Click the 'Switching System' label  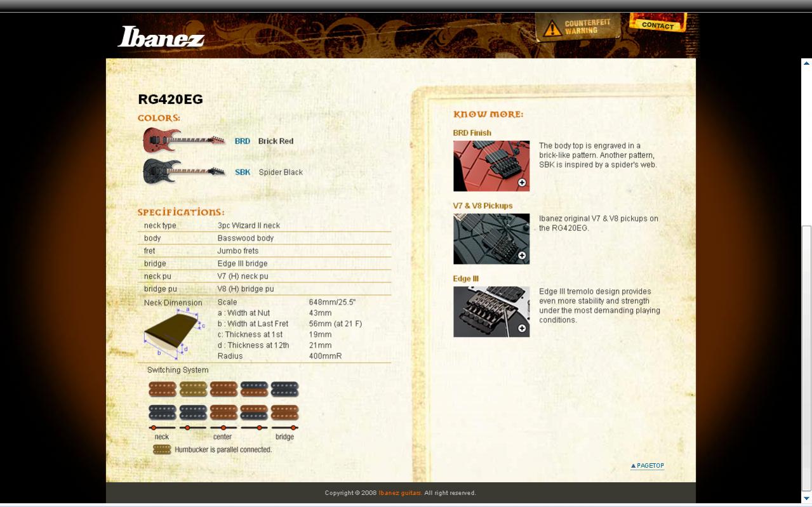click(178, 371)
